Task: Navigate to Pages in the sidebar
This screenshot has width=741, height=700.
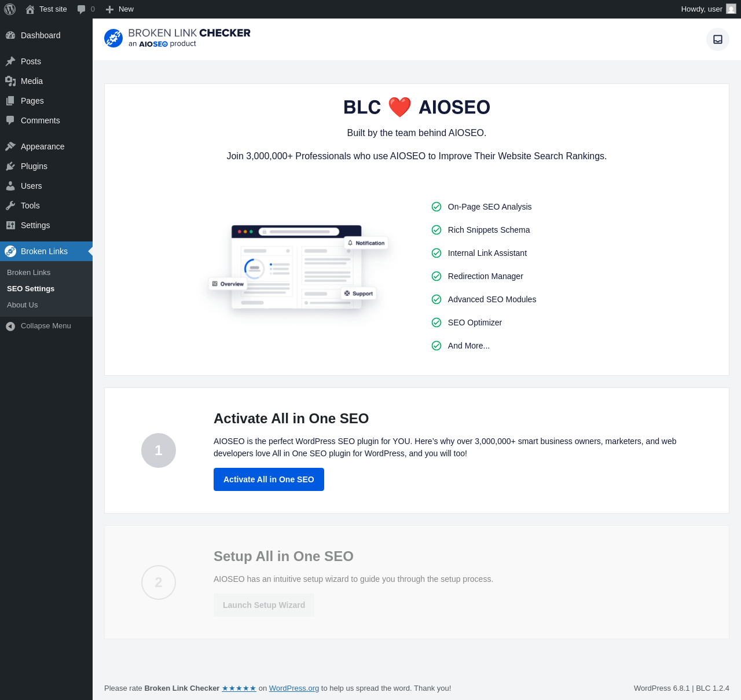Action: [46, 101]
